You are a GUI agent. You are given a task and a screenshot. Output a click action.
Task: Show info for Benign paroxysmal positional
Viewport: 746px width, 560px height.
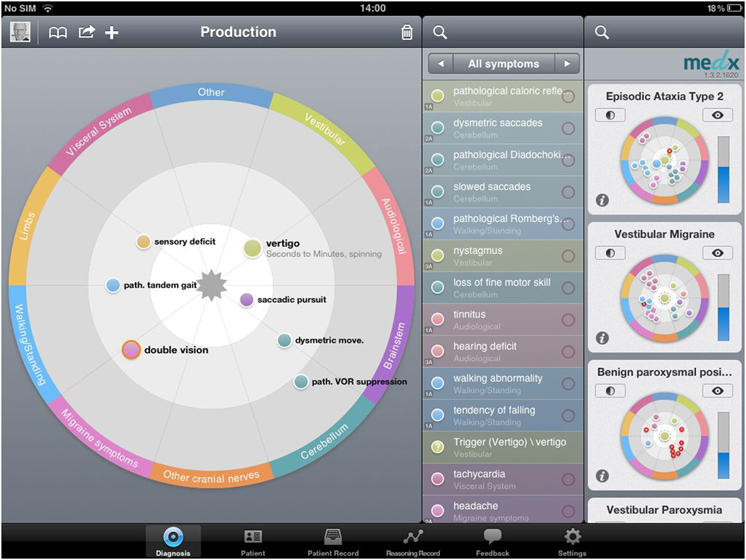click(x=602, y=476)
